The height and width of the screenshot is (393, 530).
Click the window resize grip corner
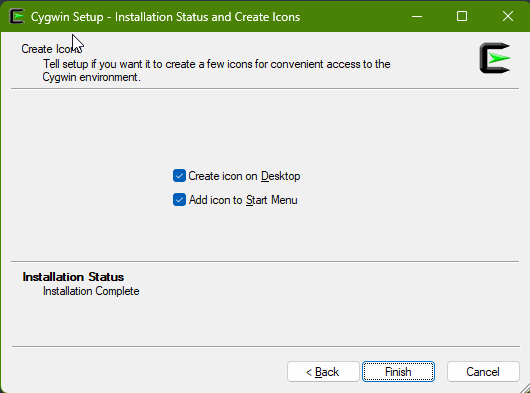(x=524, y=388)
